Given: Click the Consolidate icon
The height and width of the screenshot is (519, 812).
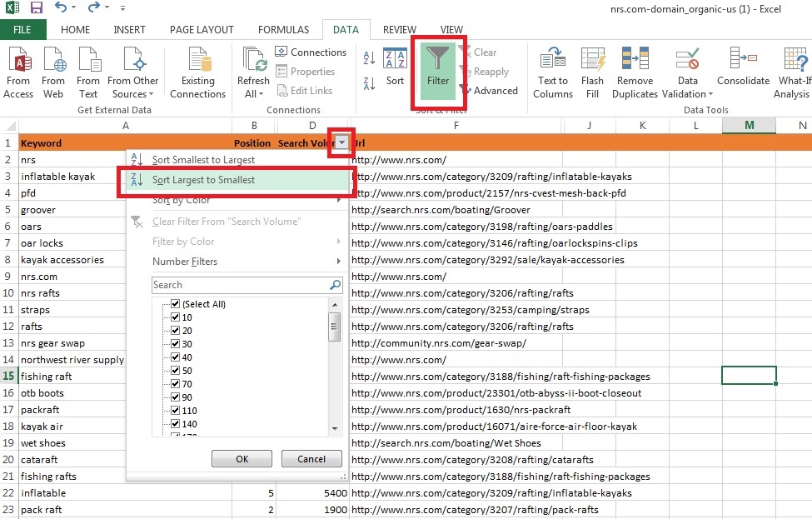Looking at the screenshot, I should [x=742, y=60].
